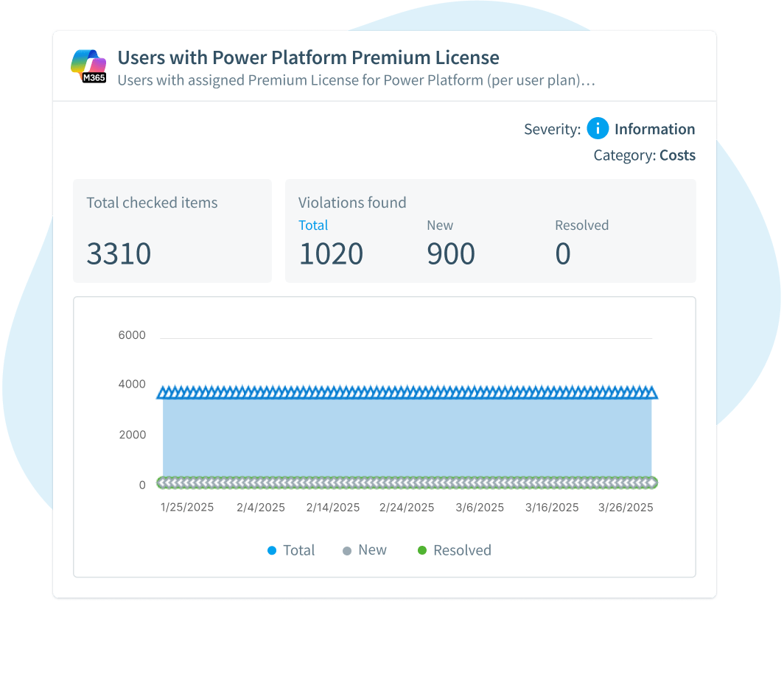This screenshot has height=674, width=784.
Task: Select the Resolved violations label
Action: pos(581,225)
